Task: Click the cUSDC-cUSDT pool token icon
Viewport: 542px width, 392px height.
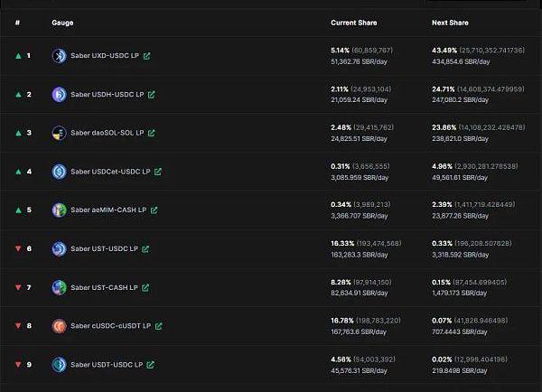Action: [59, 326]
